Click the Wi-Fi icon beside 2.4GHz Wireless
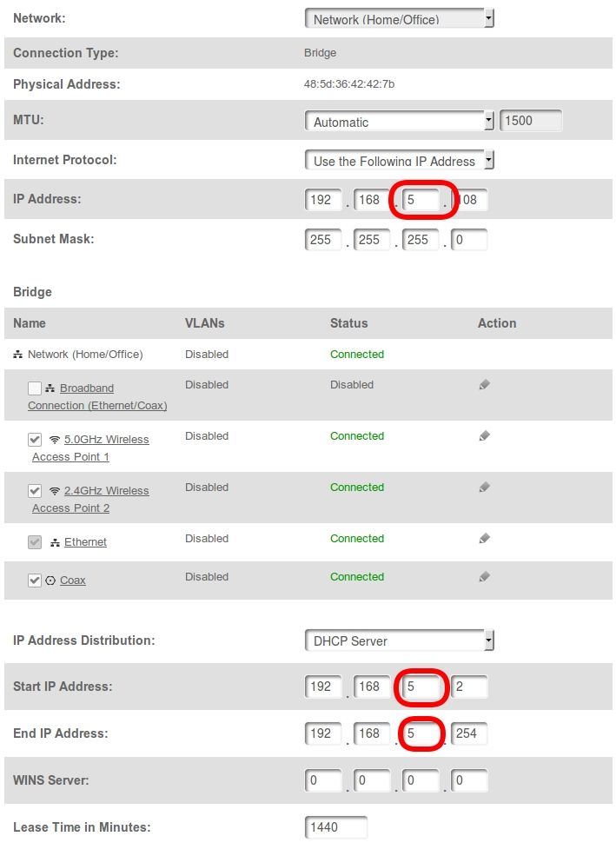 coord(55,491)
